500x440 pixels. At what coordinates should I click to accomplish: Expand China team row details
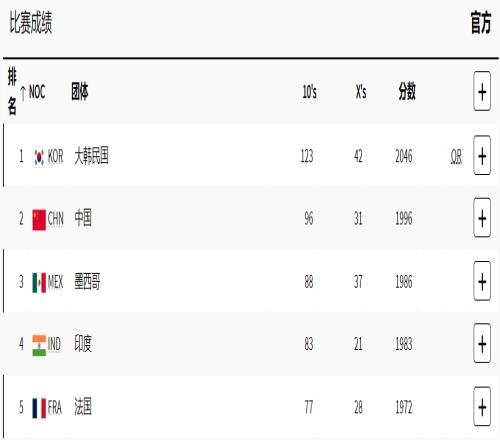(x=482, y=218)
